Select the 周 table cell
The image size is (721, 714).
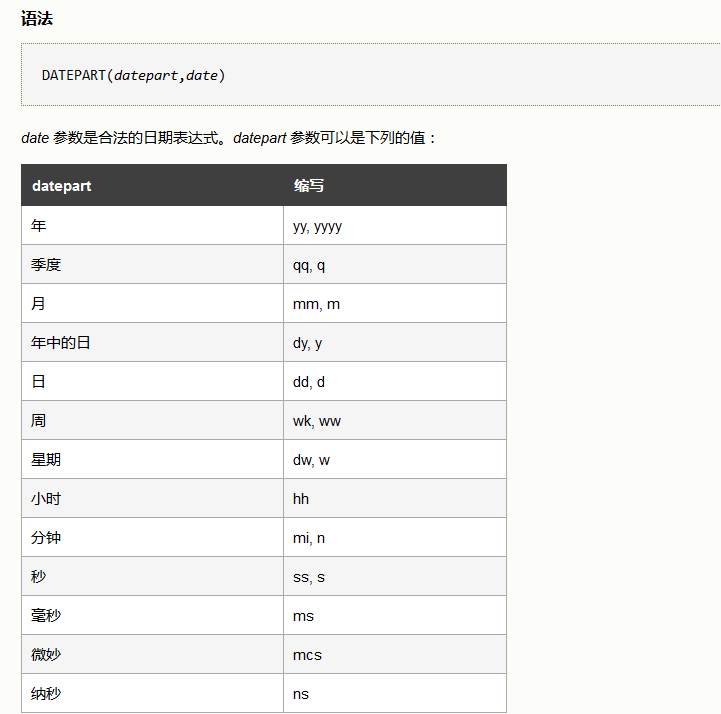(152, 420)
